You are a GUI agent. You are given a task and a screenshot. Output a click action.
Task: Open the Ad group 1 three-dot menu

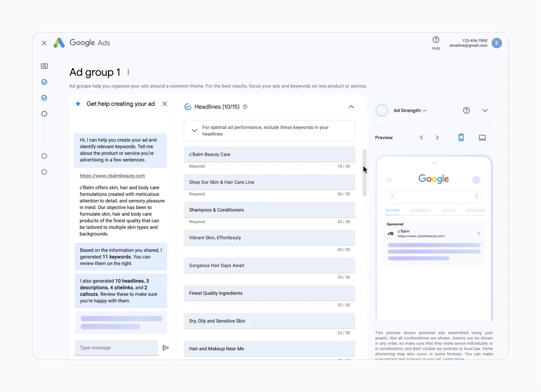[x=128, y=72]
